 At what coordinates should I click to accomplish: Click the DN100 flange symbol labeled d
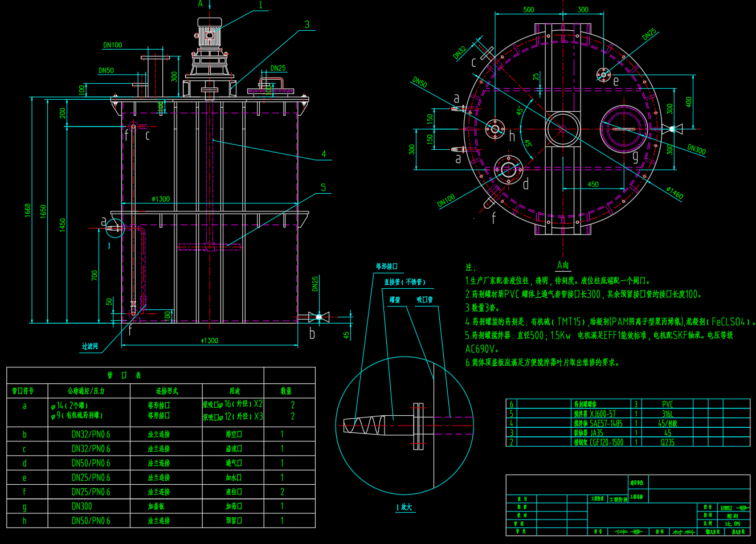coord(508,169)
